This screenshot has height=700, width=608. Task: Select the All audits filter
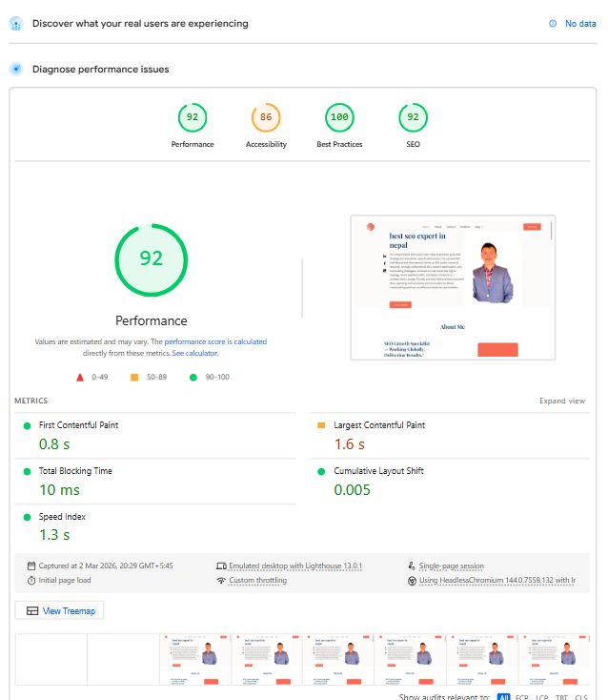[x=503, y=696]
